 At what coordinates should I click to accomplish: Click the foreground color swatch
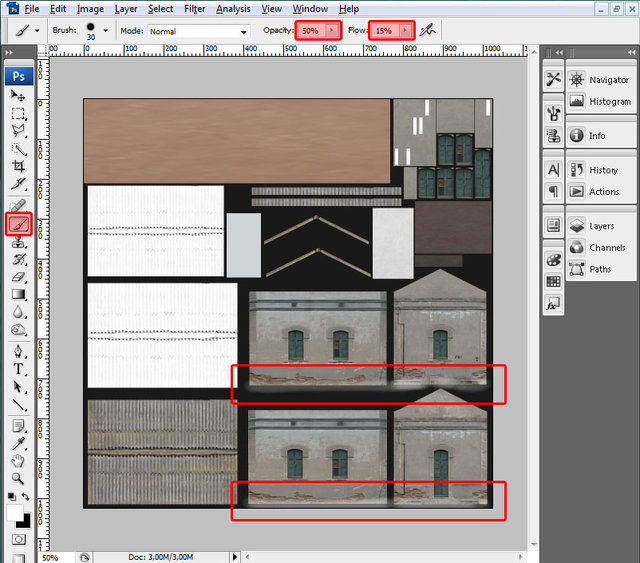click(15, 511)
